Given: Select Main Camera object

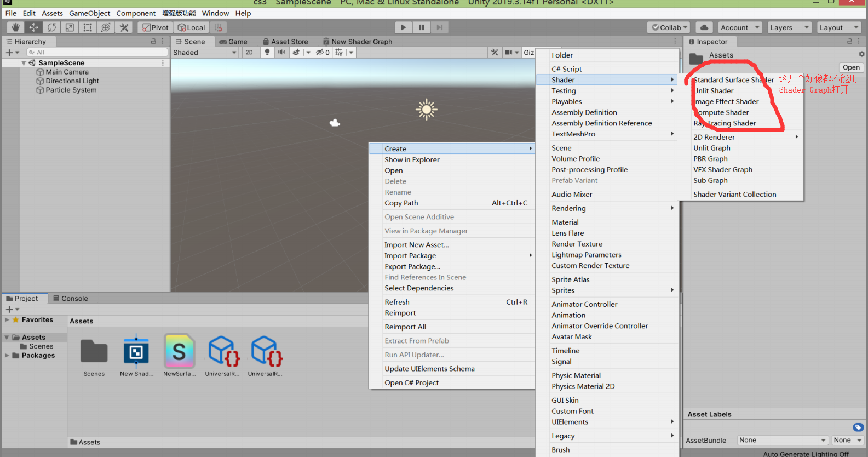Looking at the screenshot, I should click(x=67, y=72).
